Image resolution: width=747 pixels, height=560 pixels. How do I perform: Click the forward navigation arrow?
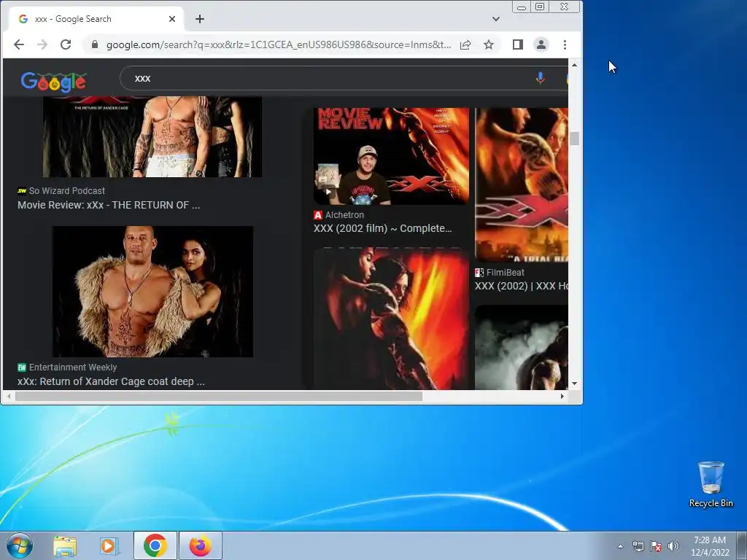(x=42, y=44)
